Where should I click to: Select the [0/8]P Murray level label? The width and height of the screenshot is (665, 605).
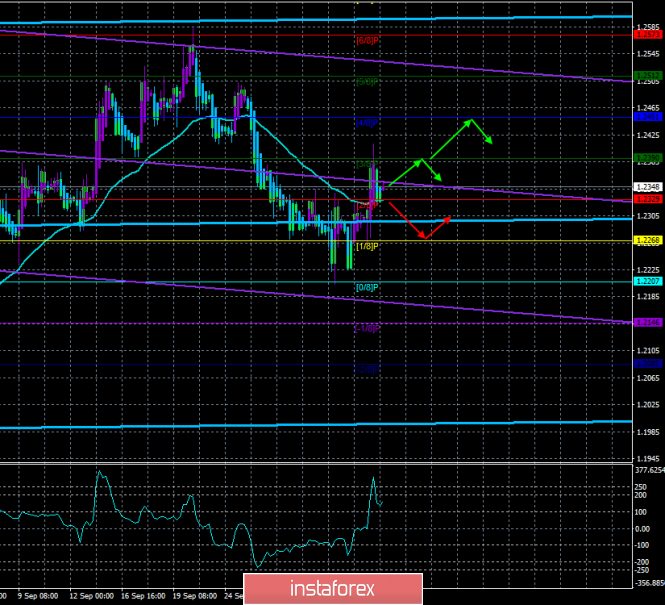click(x=367, y=287)
